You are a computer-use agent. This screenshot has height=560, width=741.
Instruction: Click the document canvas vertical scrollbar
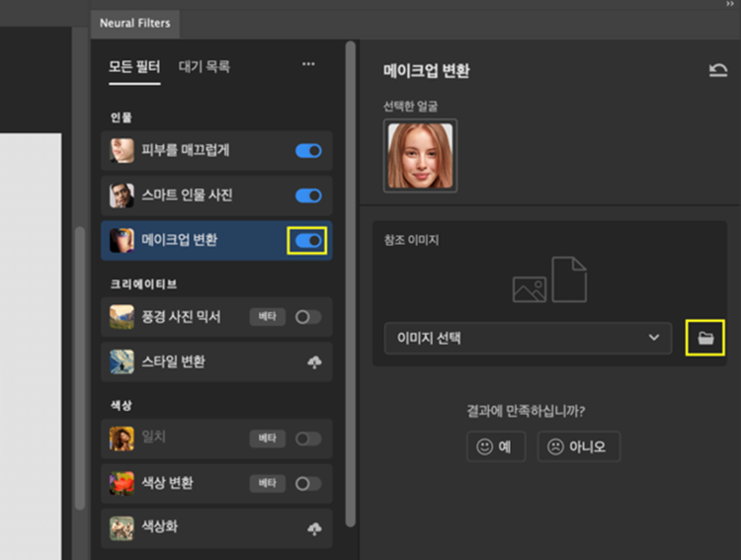click(x=80, y=368)
